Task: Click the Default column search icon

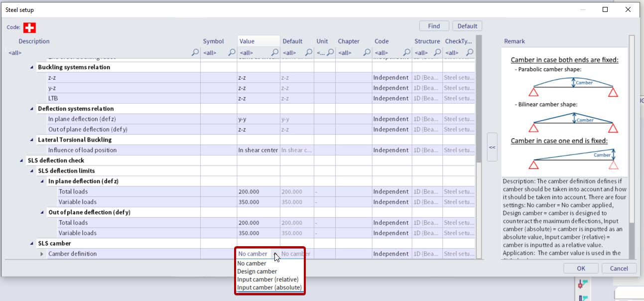Action: point(308,52)
